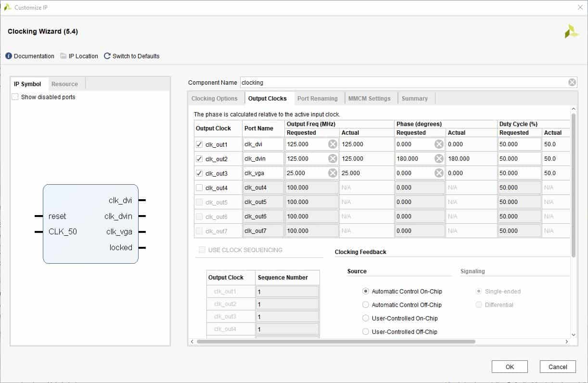Open the Documentation info icon
The image size is (588, 383).
(x=9, y=56)
